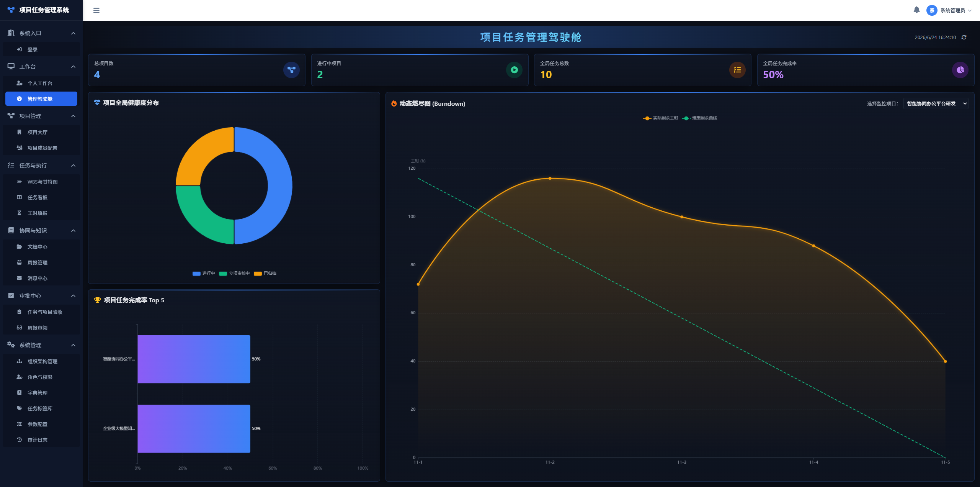Click the WBS与甘特图 list icon
The image size is (980, 487).
(19, 182)
